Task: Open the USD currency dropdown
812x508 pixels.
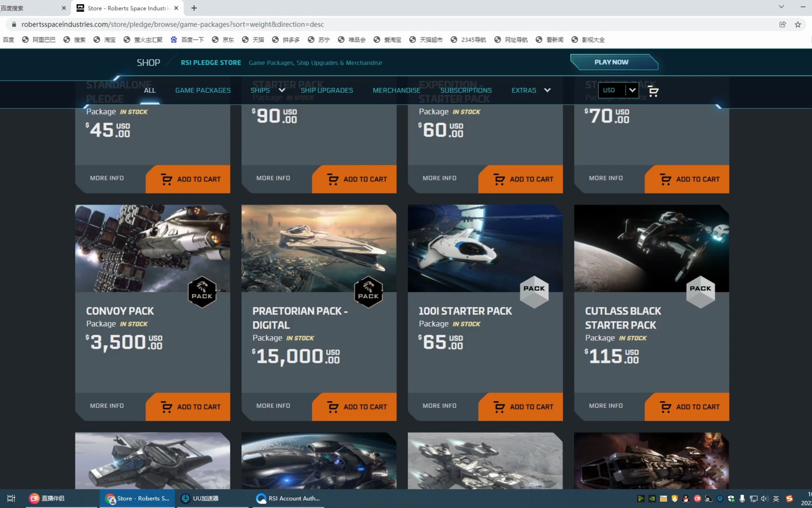Action: [618, 90]
